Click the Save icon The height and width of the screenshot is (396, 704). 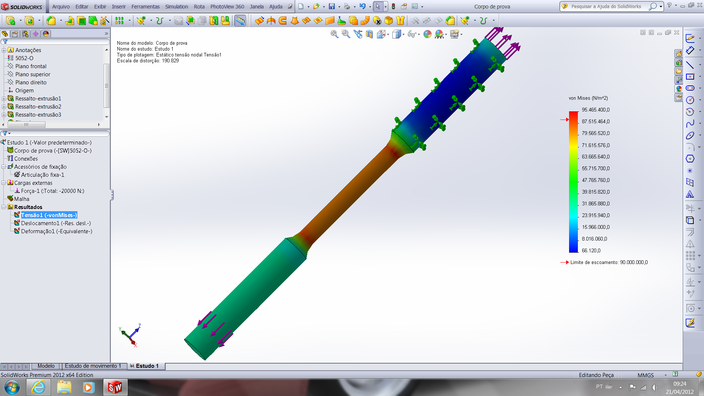click(331, 6)
